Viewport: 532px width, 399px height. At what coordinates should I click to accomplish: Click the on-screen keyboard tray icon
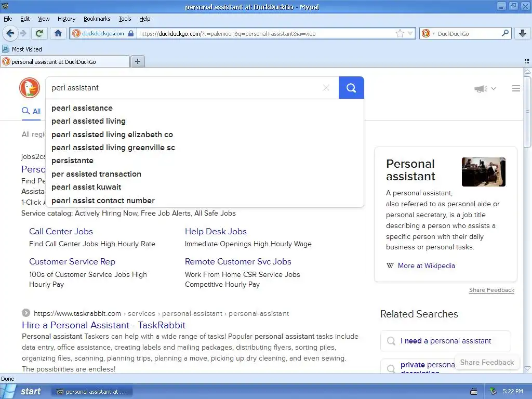coord(474,392)
